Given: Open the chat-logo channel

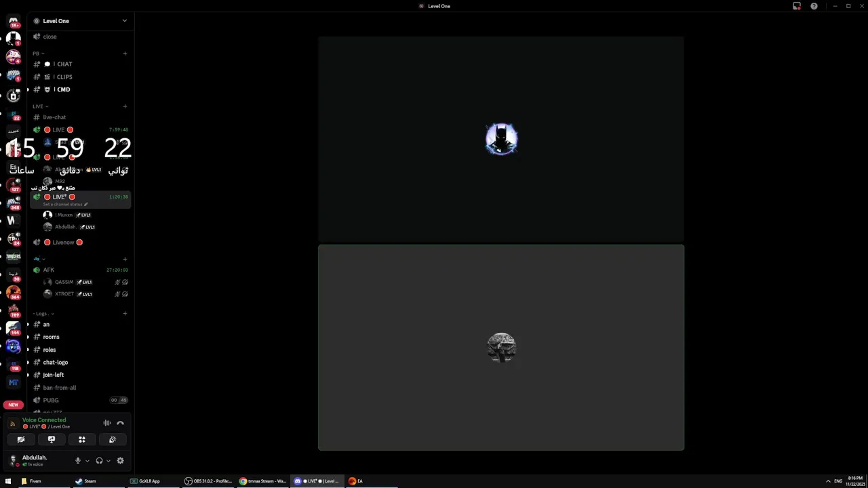Looking at the screenshot, I should click(80, 362).
